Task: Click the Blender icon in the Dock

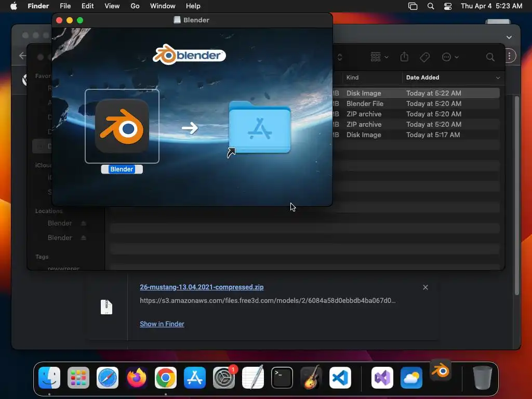Action: tap(441, 370)
